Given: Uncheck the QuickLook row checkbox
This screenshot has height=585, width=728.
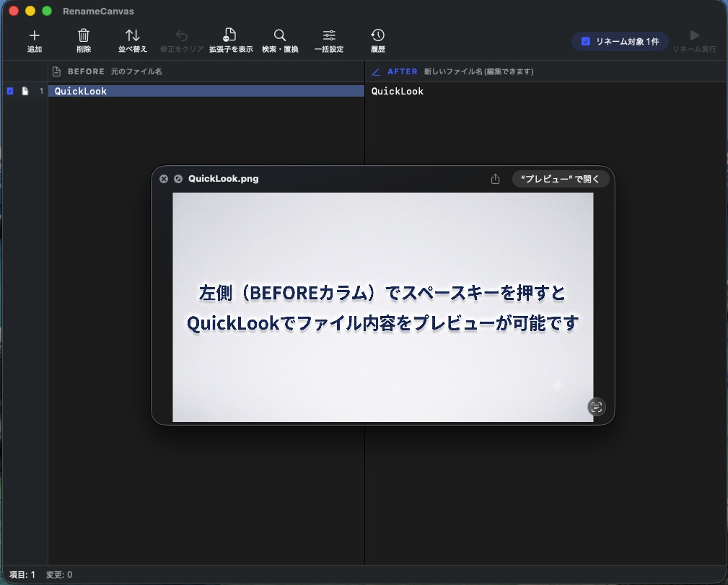Looking at the screenshot, I should coord(10,91).
